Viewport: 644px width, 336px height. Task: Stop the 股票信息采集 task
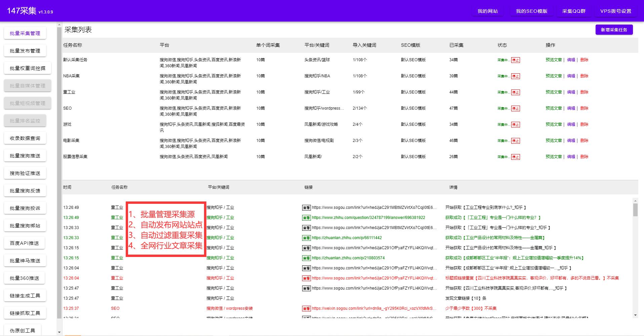coord(516,157)
